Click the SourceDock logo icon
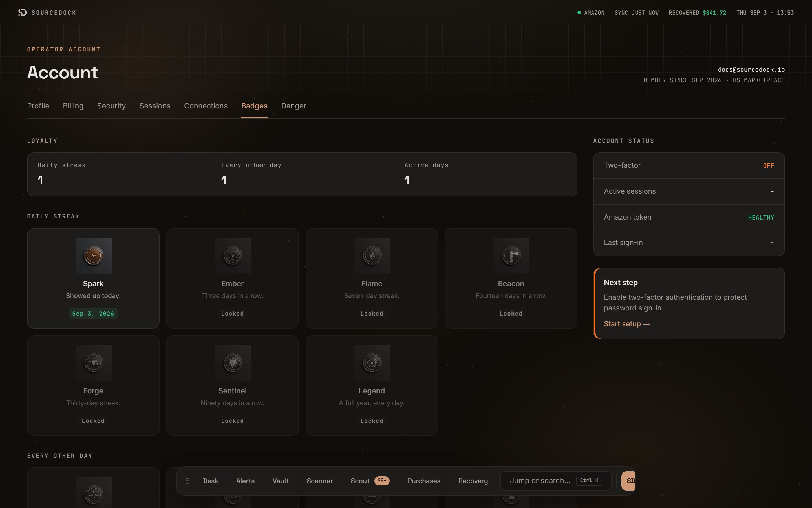812x508 pixels. pyautogui.click(x=23, y=12)
